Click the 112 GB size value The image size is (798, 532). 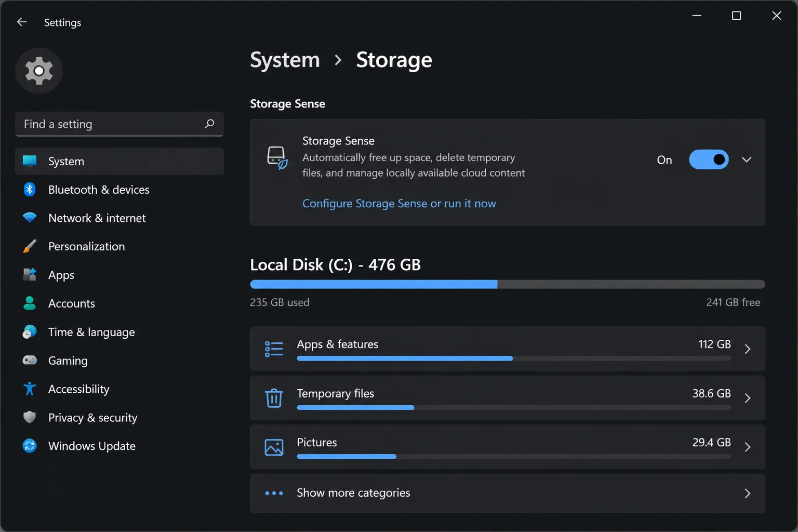pos(714,344)
